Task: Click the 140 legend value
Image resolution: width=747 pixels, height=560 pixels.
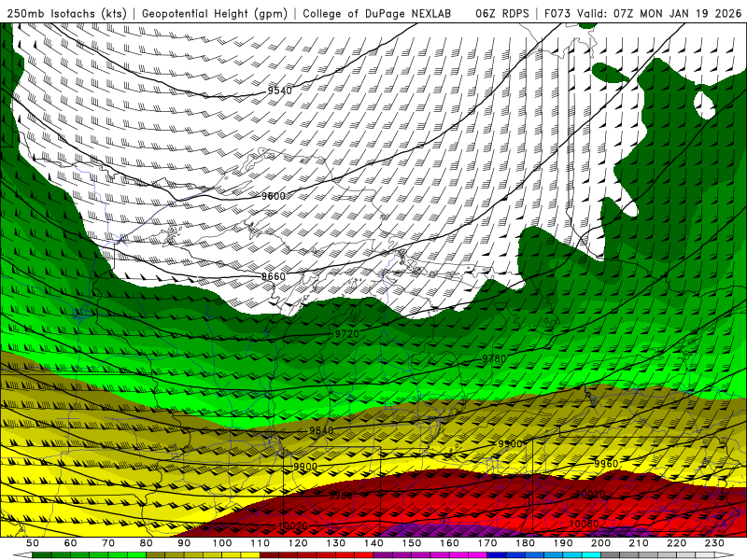Action: coord(373,543)
